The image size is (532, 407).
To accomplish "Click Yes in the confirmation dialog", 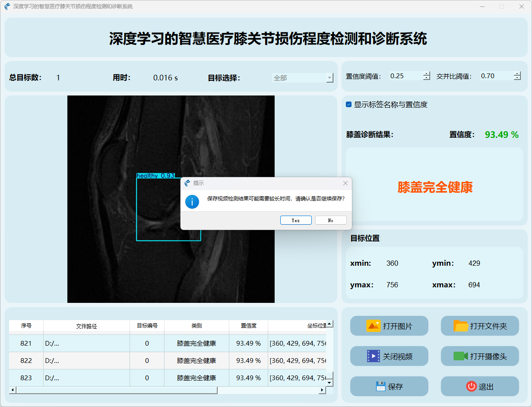I will tap(296, 220).
